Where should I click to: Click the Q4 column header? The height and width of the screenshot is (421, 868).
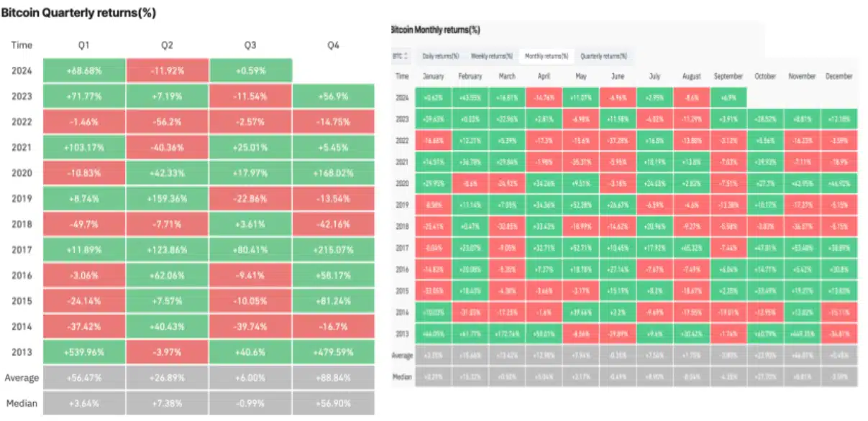coord(334,45)
